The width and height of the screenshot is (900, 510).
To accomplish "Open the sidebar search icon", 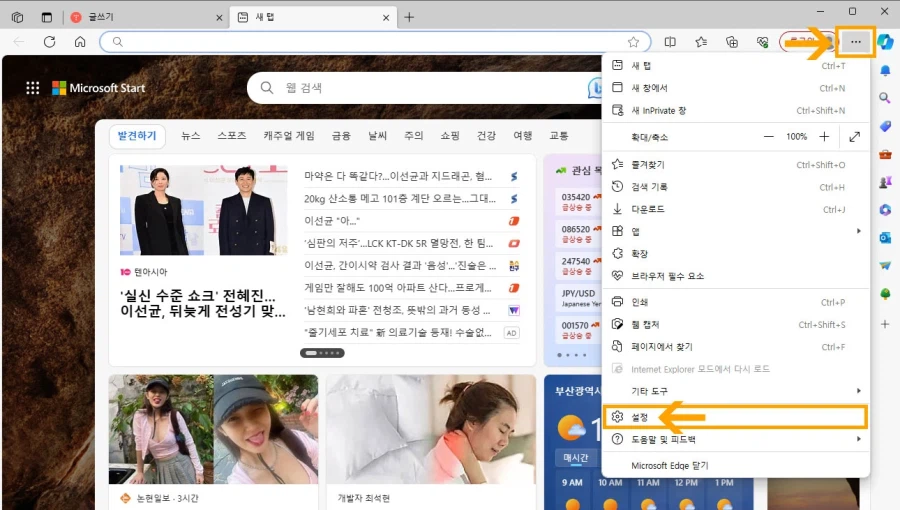I will point(885,98).
